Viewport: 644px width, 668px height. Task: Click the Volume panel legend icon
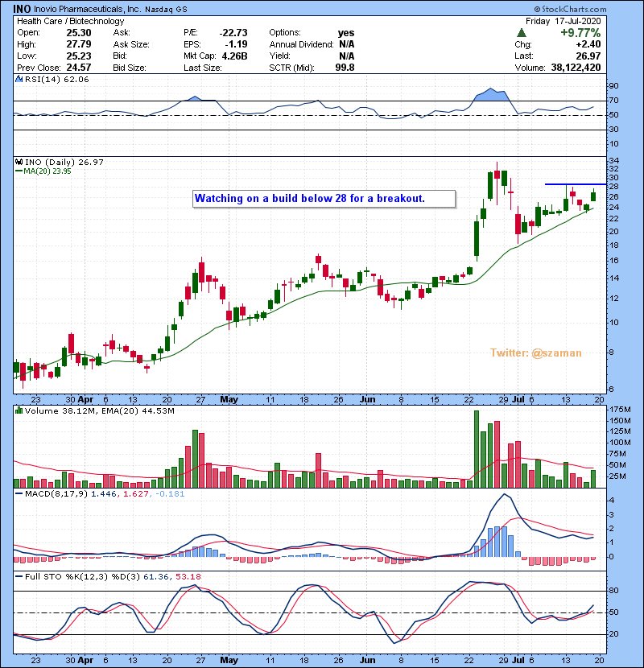click(x=19, y=410)
